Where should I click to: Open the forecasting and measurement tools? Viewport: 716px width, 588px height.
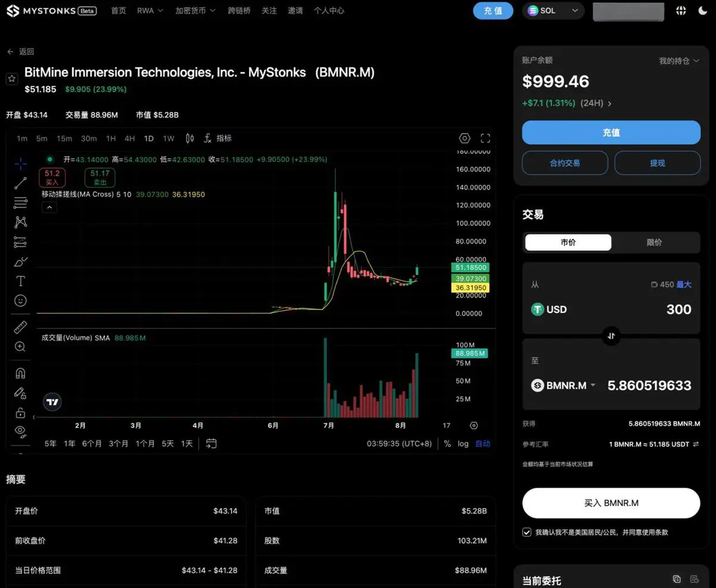20,242
